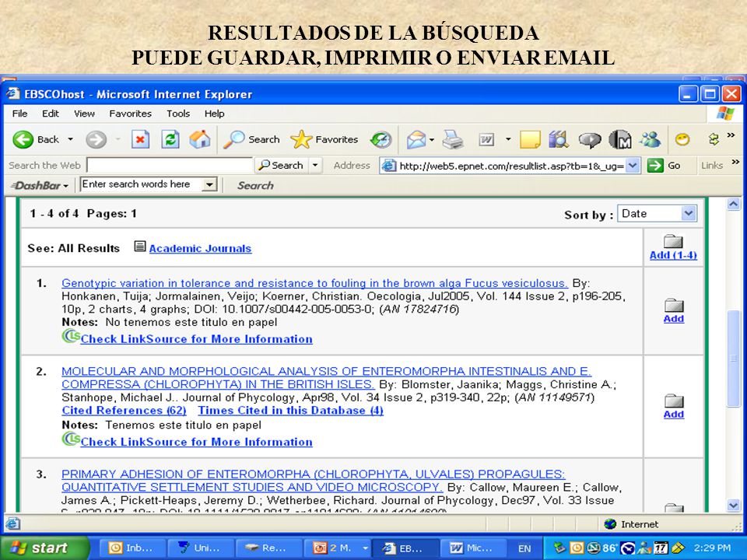Open the DashBar search words dropdown arrow
Image resolution: width=747 pixels, height=560 pixels.
(x=209, y=185)
